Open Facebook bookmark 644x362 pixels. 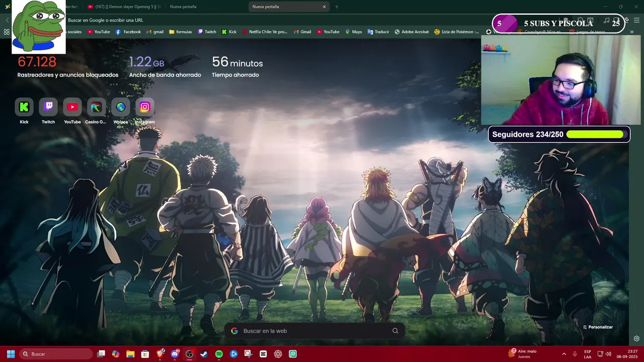click(x=128, y=32)
